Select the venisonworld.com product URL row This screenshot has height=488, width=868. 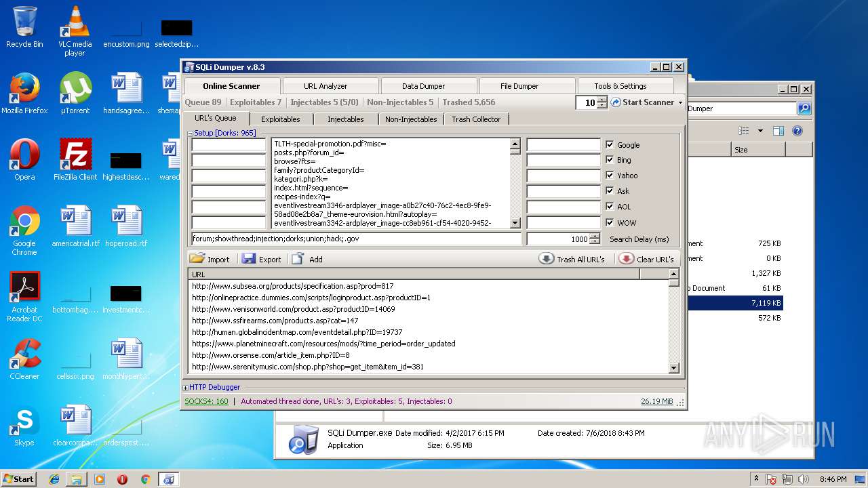(x=428, y=309)
